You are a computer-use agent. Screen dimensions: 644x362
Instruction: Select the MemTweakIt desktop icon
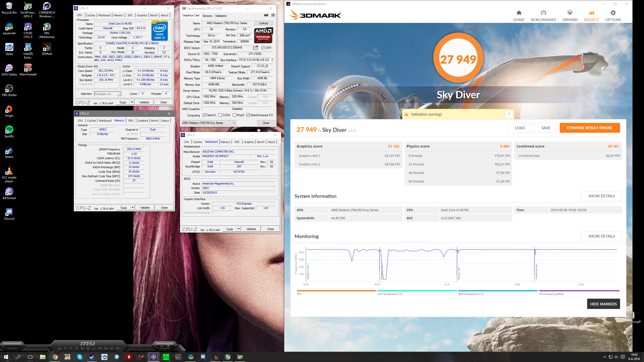tap(28, 70)
